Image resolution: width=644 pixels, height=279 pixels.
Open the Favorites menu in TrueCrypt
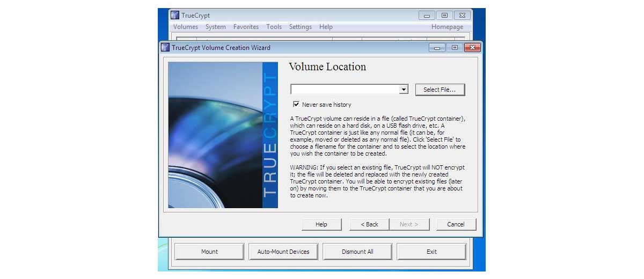click(246, 27)
